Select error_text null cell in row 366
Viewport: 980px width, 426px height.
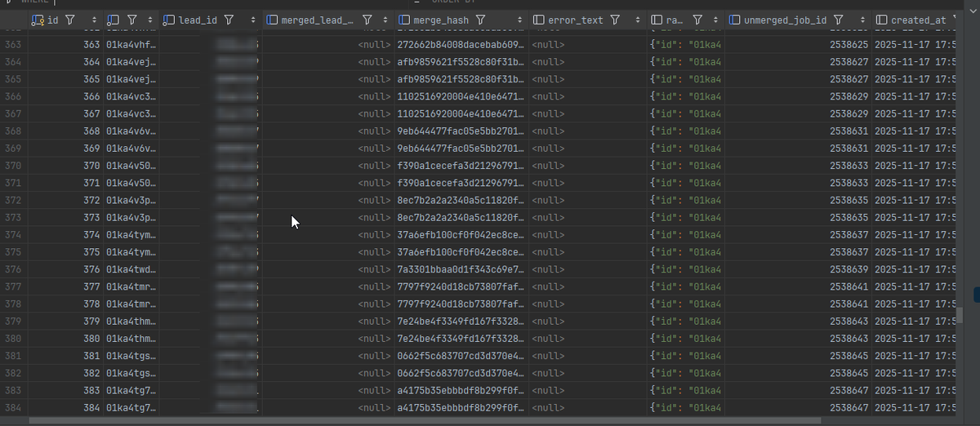click(x=587, y=96)
